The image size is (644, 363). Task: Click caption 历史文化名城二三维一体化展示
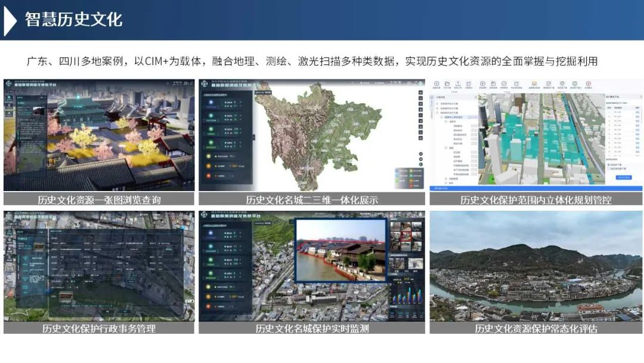[312, 200]
